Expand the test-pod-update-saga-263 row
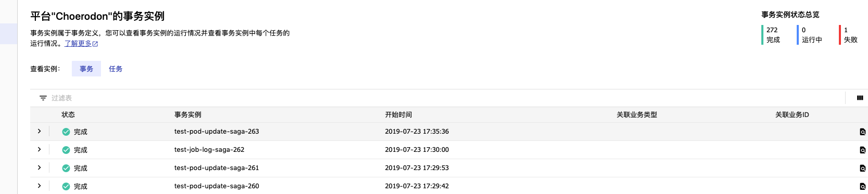868x194 pixels. [39, 132]
